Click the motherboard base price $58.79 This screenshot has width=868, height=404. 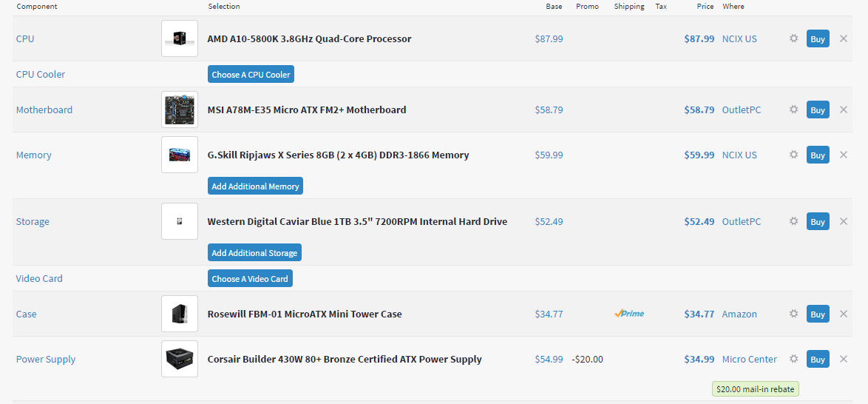click(x=549, y=110)
